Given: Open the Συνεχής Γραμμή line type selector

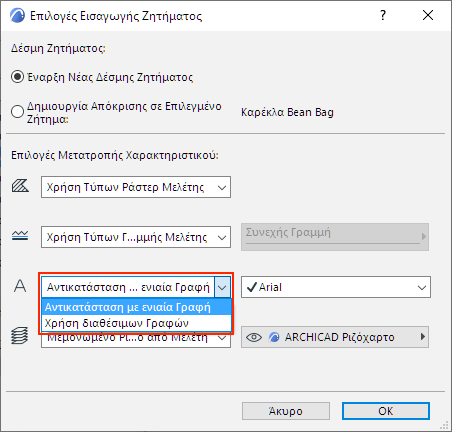Looking at the screenshot, I should tap(335, 237).
